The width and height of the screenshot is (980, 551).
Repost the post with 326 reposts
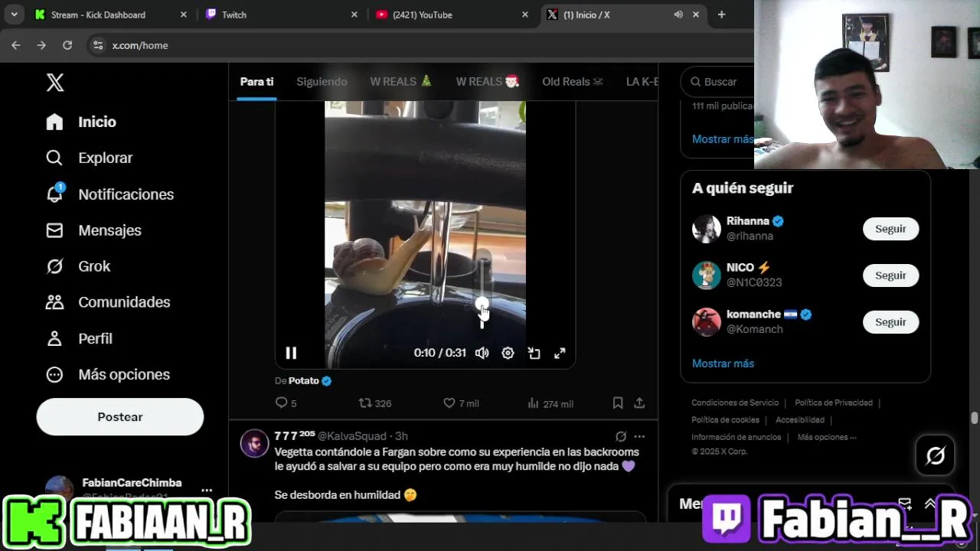[375, 403]
